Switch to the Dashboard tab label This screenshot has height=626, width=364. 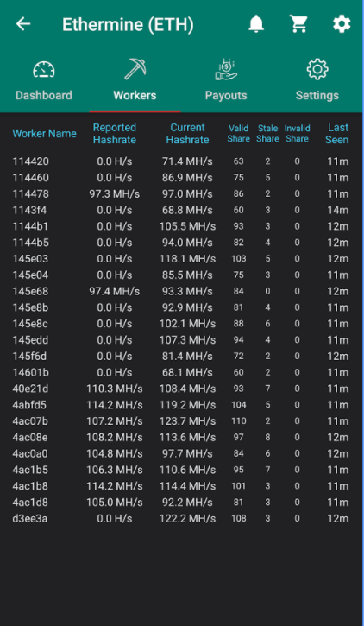point(44,96)
